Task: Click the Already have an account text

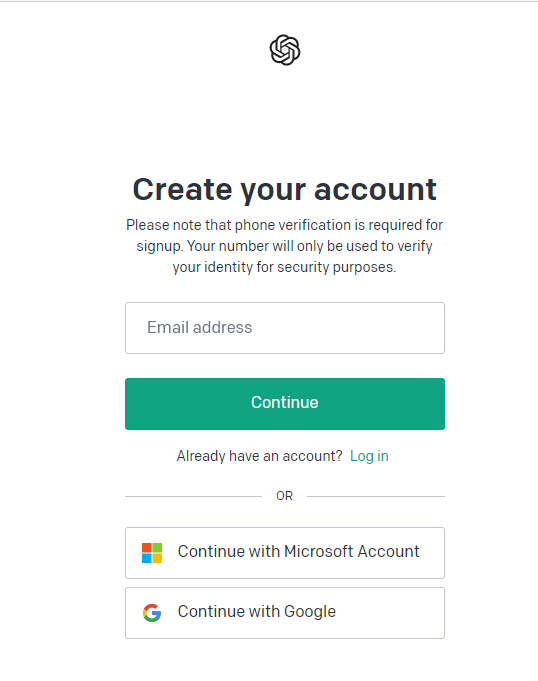Action: click(260, 456)
